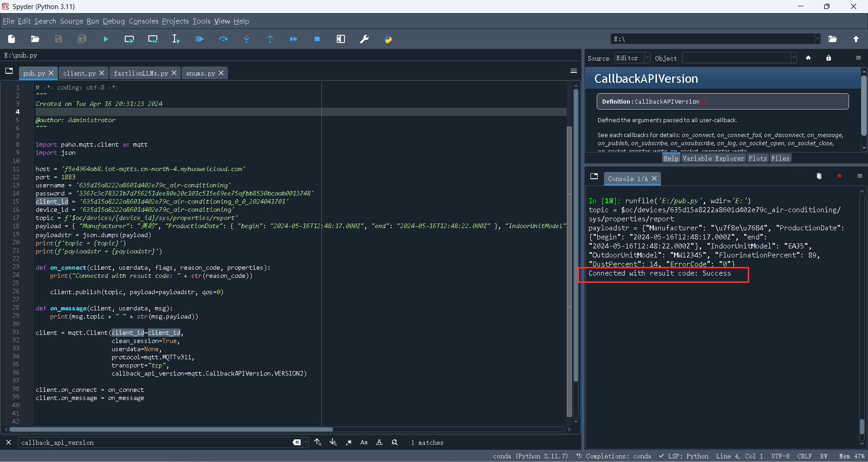Click the Help pane home icon
The height and width of the screenshot is (462, 868).
(808, 58)
